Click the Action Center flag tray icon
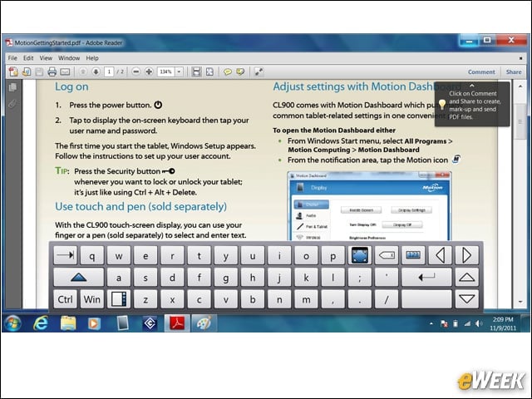 pos(444,323)
